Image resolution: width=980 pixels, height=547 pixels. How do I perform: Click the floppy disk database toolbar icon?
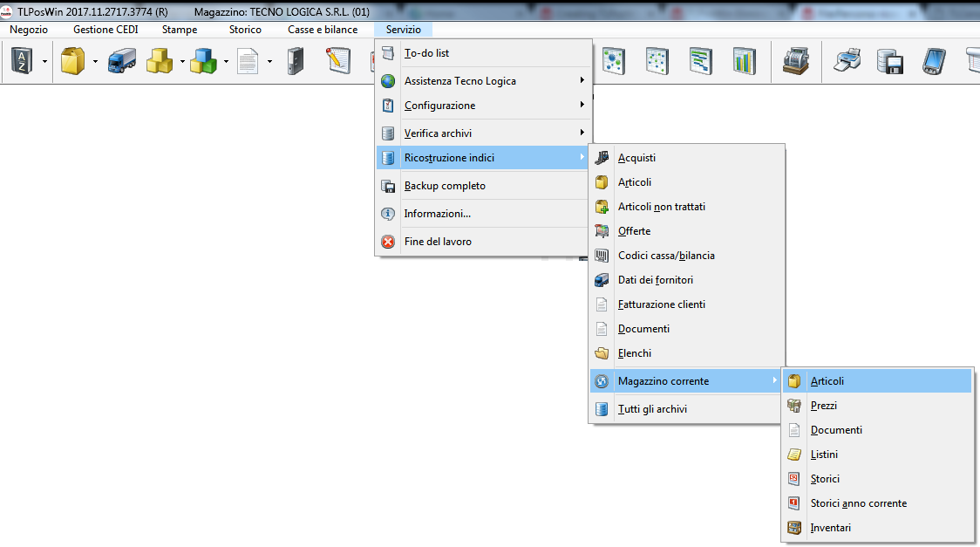click(889, 61)
